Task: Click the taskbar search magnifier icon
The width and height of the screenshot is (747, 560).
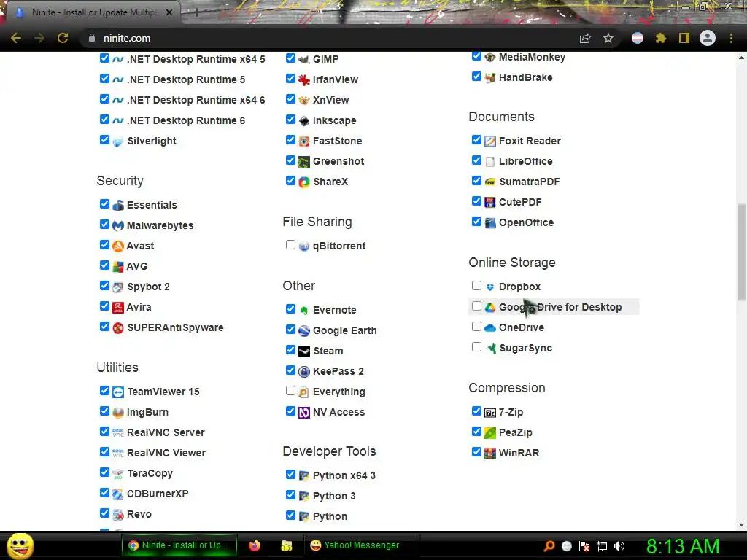Action: 549,545
